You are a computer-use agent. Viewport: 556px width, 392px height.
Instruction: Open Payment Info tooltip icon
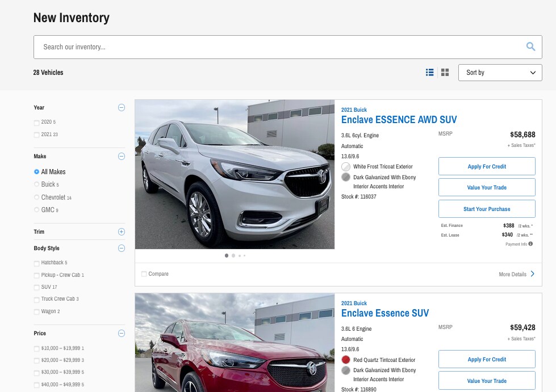click(530, 243)
